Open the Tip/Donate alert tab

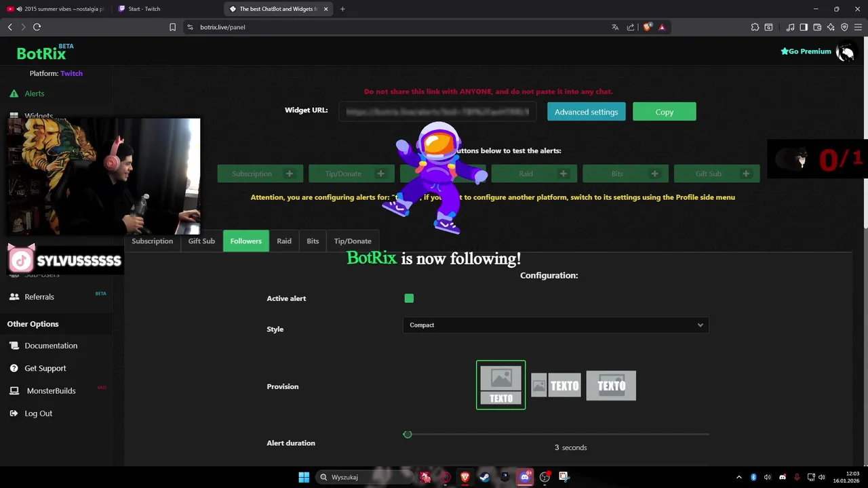(x=353, y=241)
